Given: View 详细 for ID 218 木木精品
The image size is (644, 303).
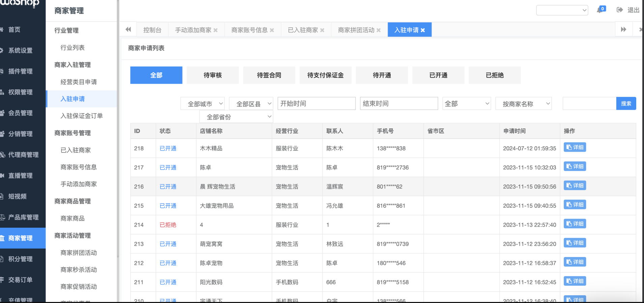Looking at the screenshot, I should (575, 147).
